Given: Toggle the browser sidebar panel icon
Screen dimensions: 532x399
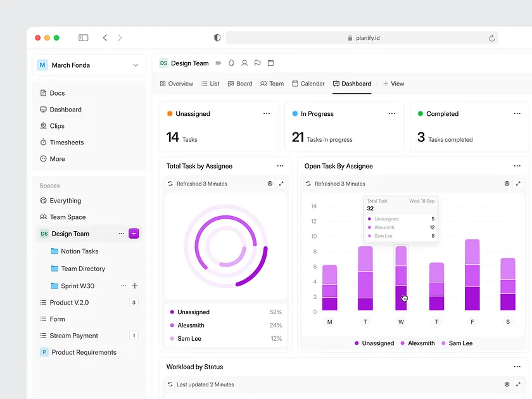Looking at the screenshot, I should [84, 38].
